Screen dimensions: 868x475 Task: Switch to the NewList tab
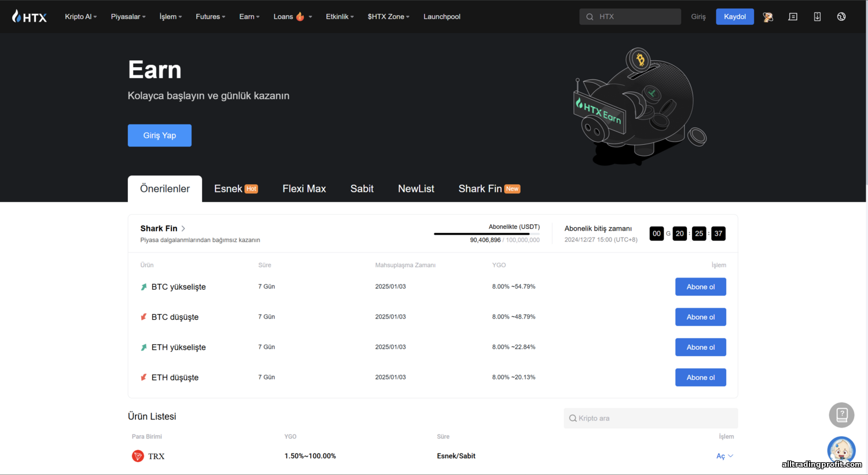pos(416,189)
